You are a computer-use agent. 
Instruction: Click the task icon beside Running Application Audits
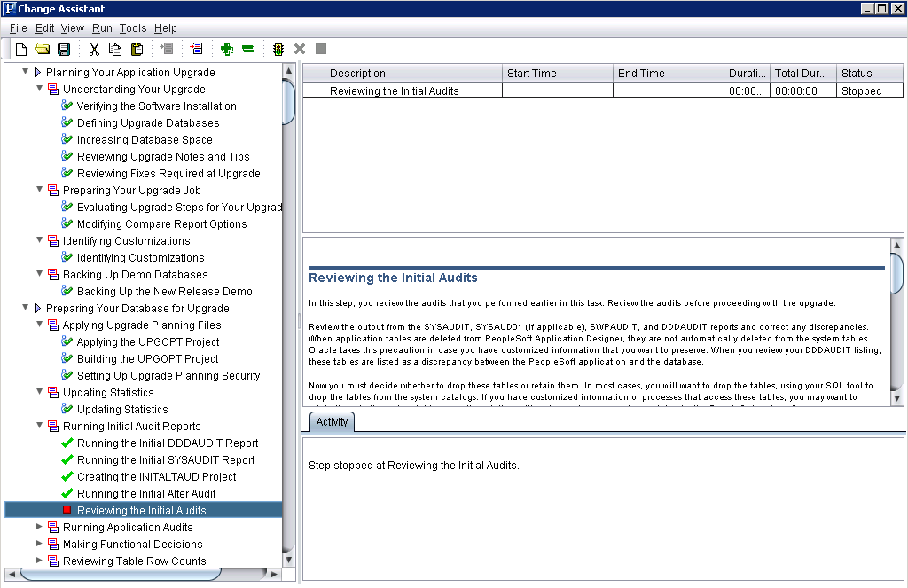53,527
